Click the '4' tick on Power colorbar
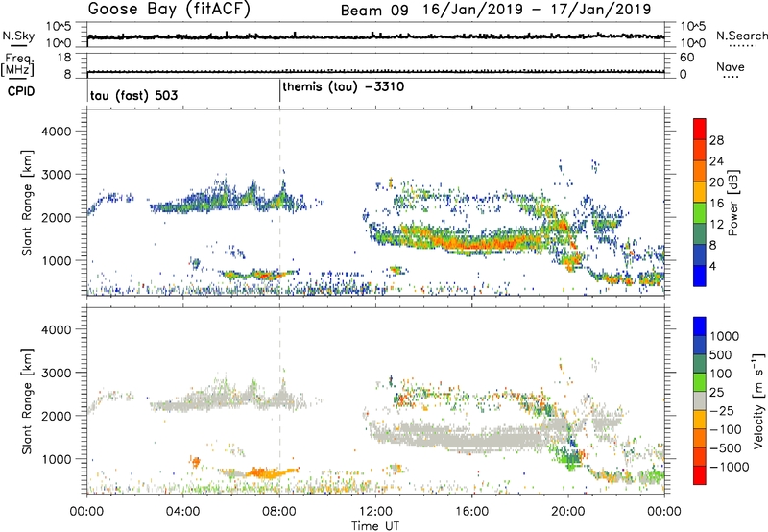 coord(712,266)
